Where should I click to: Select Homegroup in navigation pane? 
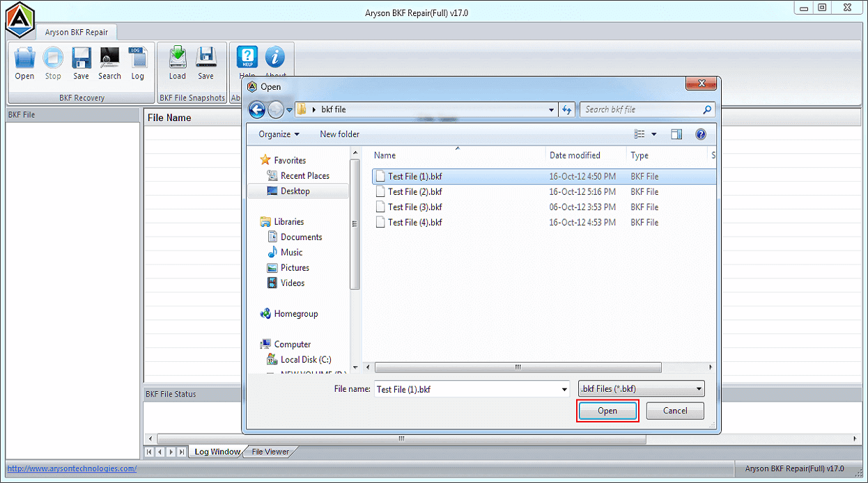tap(289, 313)
